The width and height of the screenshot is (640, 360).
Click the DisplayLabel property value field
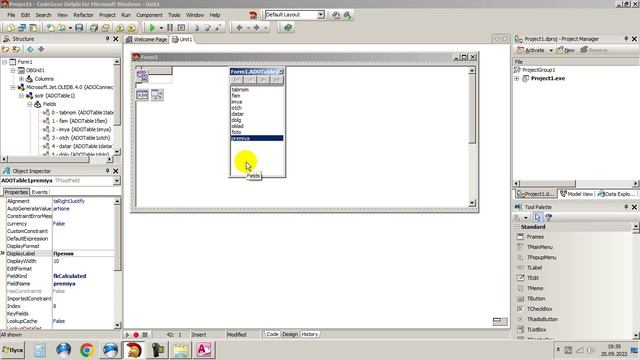(x=83, y=253)
